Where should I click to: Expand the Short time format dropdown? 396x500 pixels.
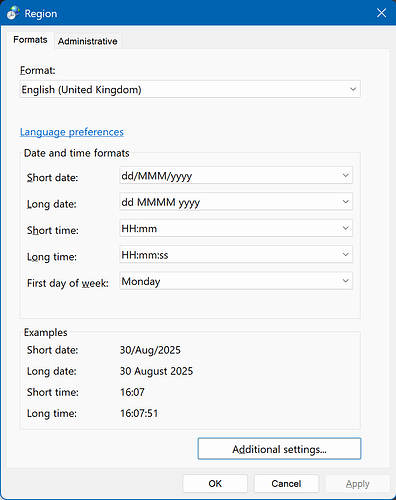coord(236,228)
